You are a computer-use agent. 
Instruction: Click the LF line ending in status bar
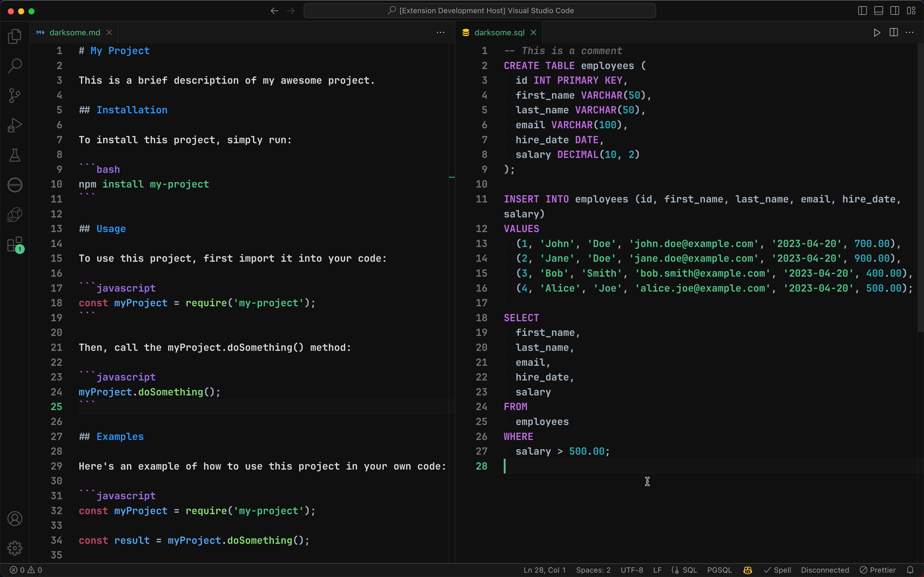(x=658, y=570)
